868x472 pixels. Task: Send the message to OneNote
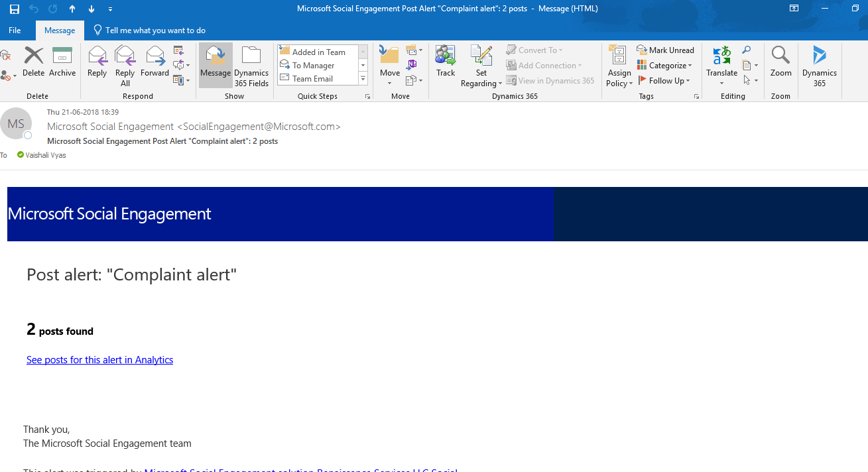coord(412,64)
